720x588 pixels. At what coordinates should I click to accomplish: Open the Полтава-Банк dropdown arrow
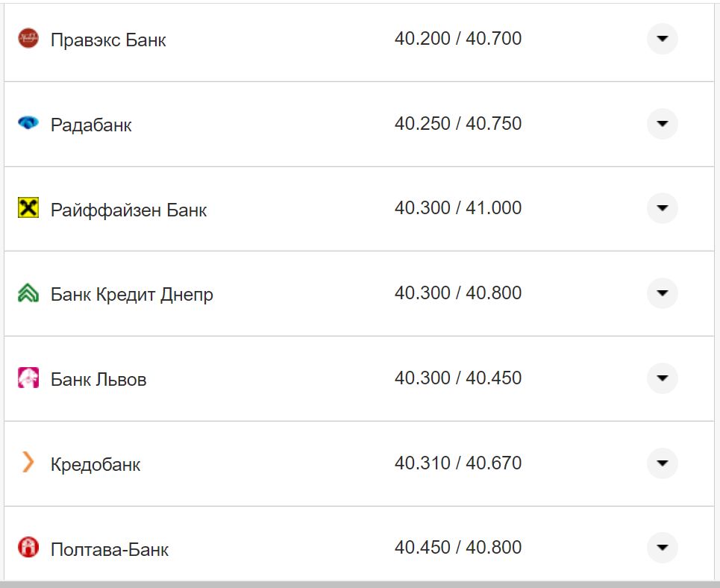pyautogui.click(x=662, y=548)
